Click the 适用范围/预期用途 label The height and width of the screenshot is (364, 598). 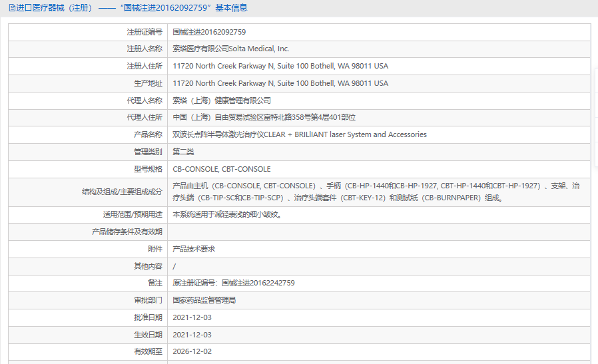pyautogui.click(x=133, y=214)
